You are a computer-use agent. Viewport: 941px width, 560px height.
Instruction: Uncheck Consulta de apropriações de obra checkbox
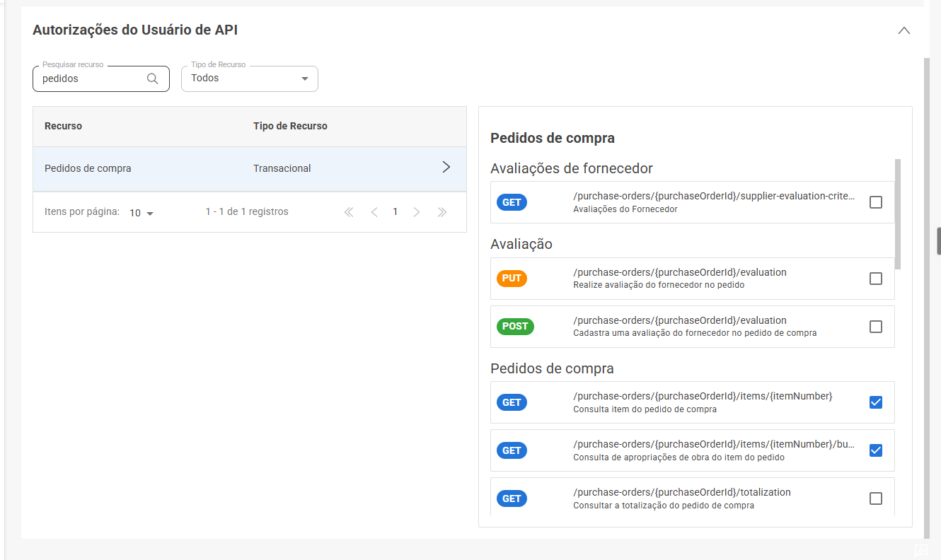876,450
